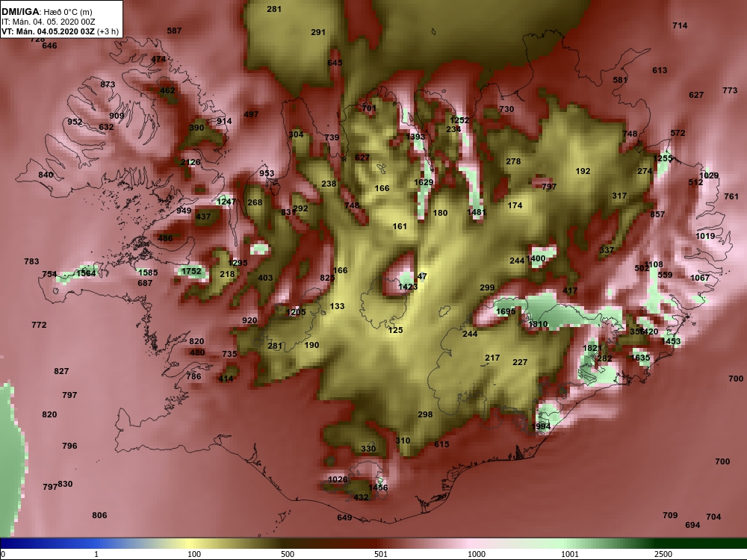Click the map value 1821
This screenshot has width=747, height=560.
592,348
